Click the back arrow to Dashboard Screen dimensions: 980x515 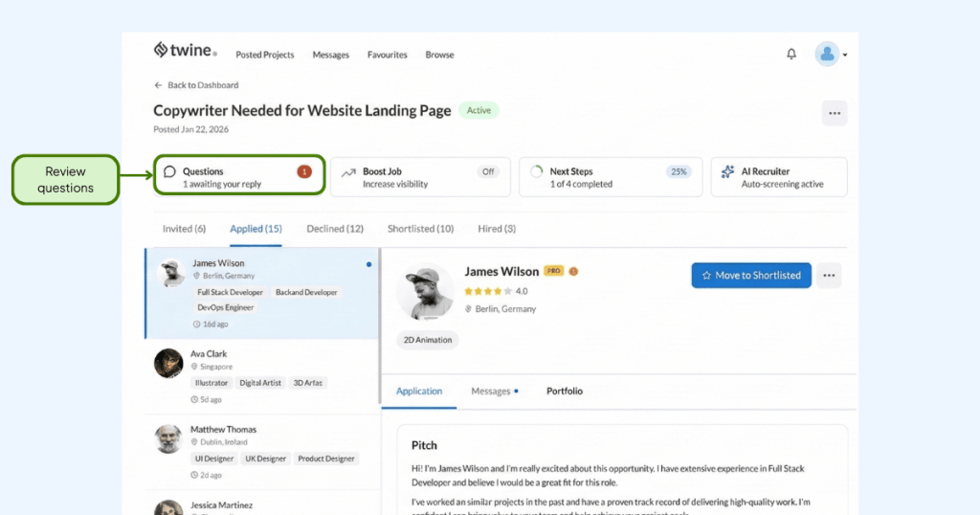click(x=159, y=85)
